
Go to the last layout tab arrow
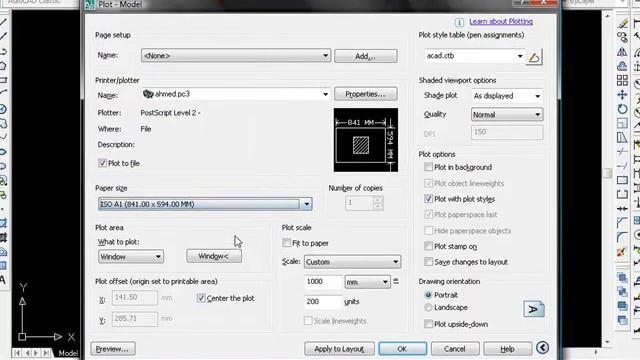[x=46, y=353]
